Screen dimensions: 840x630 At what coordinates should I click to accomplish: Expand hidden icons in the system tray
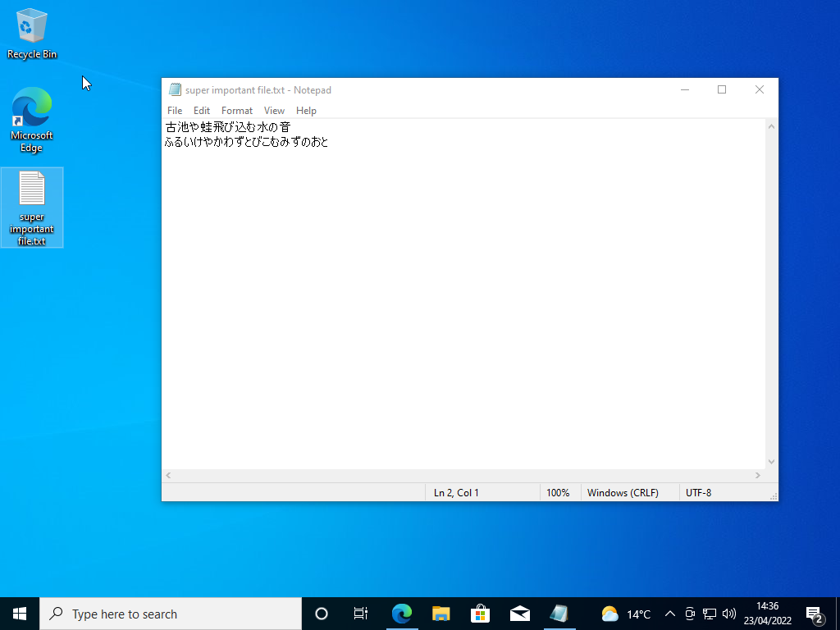click(669, 613)
